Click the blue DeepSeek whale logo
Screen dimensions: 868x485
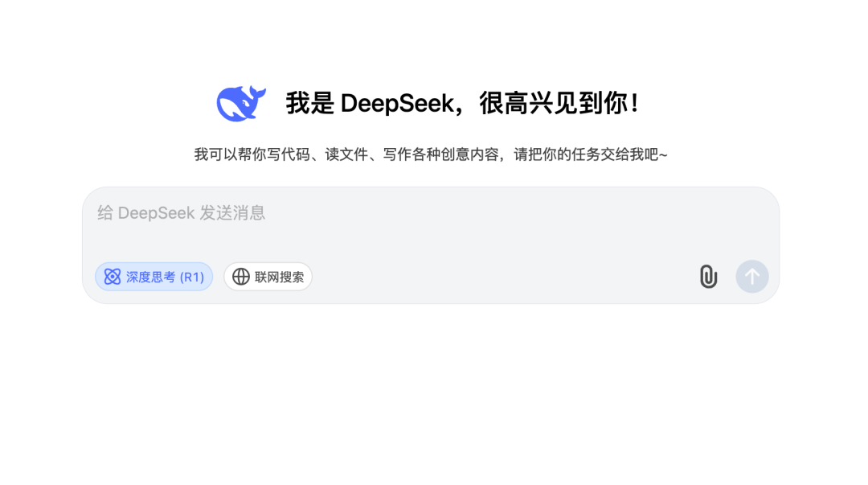241,103
